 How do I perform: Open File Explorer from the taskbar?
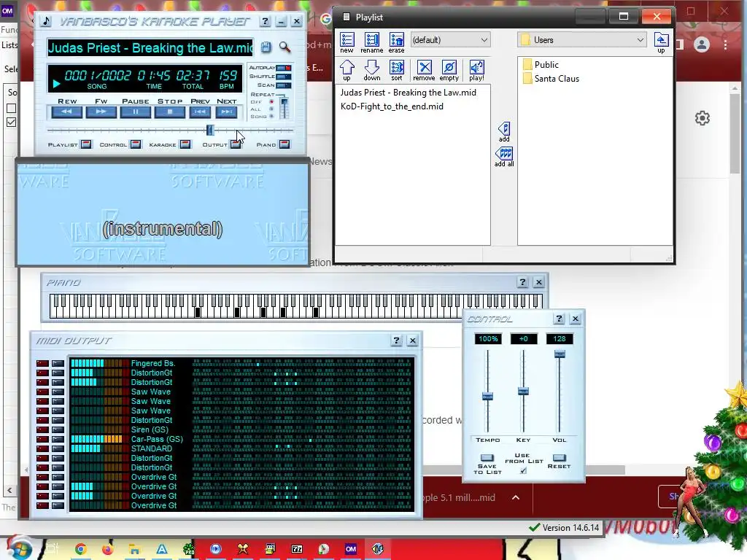[x=135, y=550]
